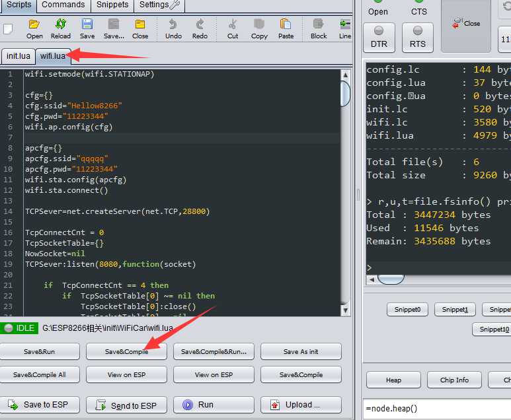Toggle the DTR signal button
Screen dimensions: 511x420
pyautogui.click(x=379, y=38)
